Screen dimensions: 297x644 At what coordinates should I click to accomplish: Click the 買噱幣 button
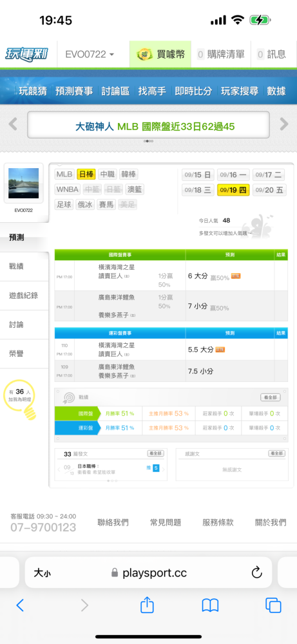click(160, 54)
